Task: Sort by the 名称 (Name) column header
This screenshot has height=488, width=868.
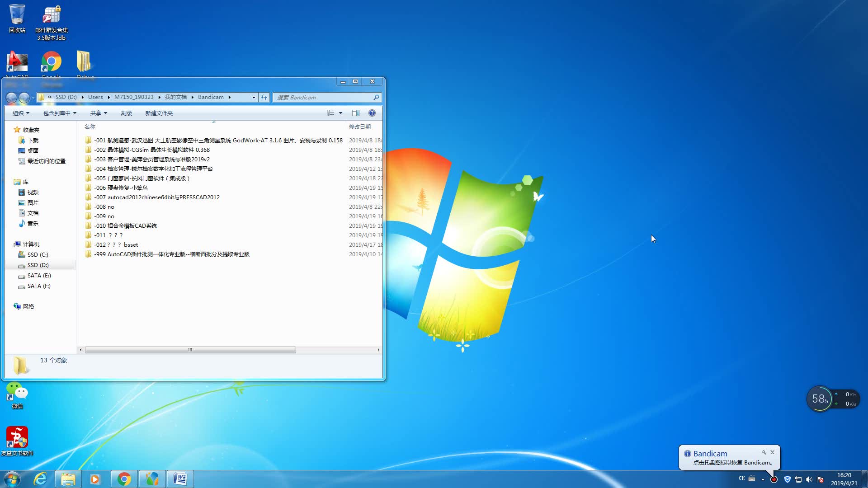Action: point(90,127)
